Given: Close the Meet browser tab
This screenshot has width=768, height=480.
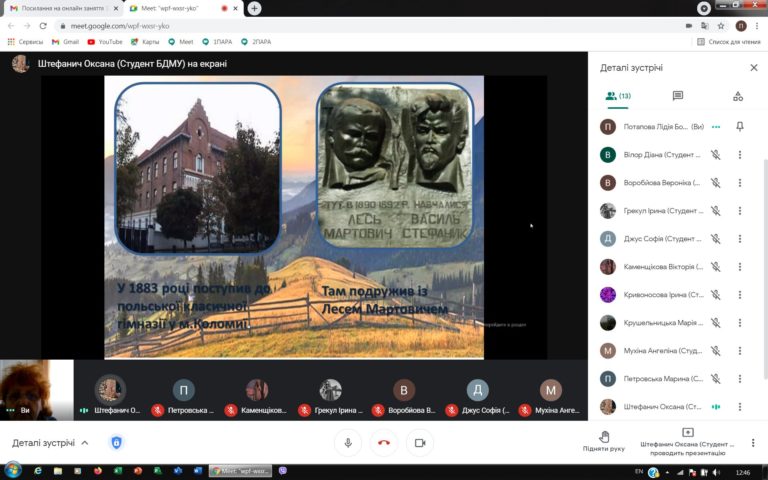Looking at the screenshot, I should point(236,8).
